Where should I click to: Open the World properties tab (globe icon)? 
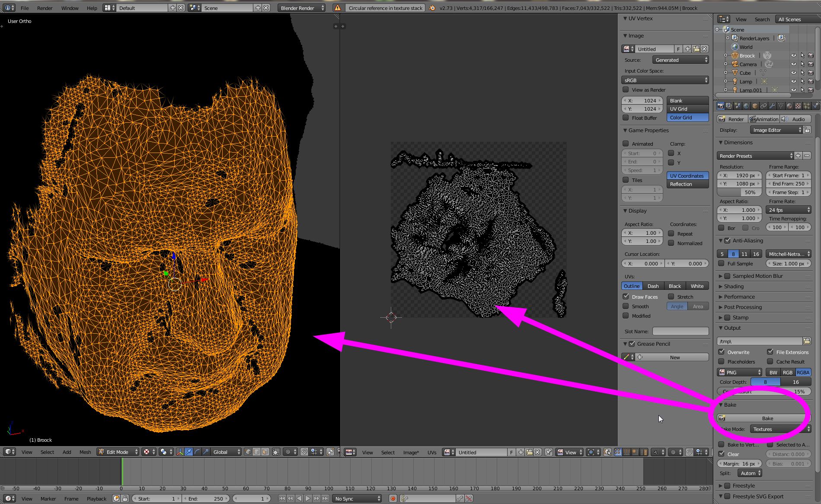pos(746,106)
